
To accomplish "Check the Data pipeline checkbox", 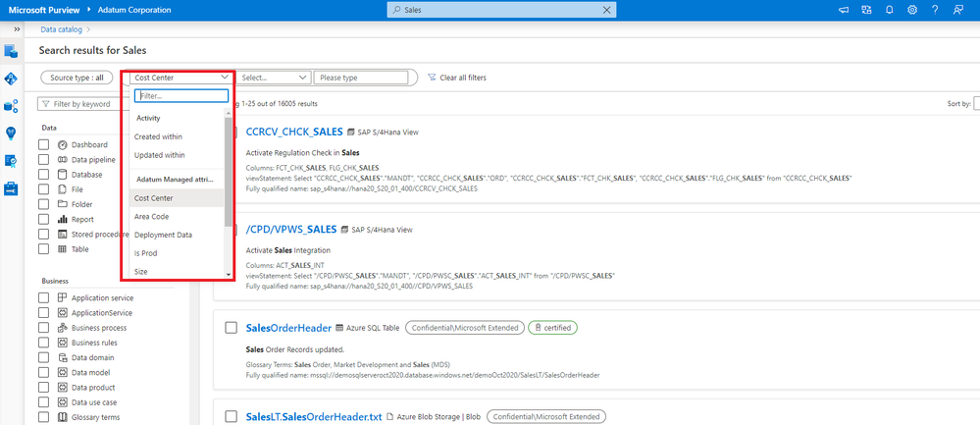I will (x=43, y=159).
